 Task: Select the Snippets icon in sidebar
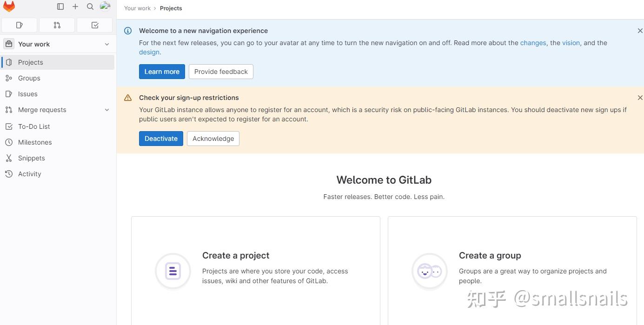click(x=9, y=158)
